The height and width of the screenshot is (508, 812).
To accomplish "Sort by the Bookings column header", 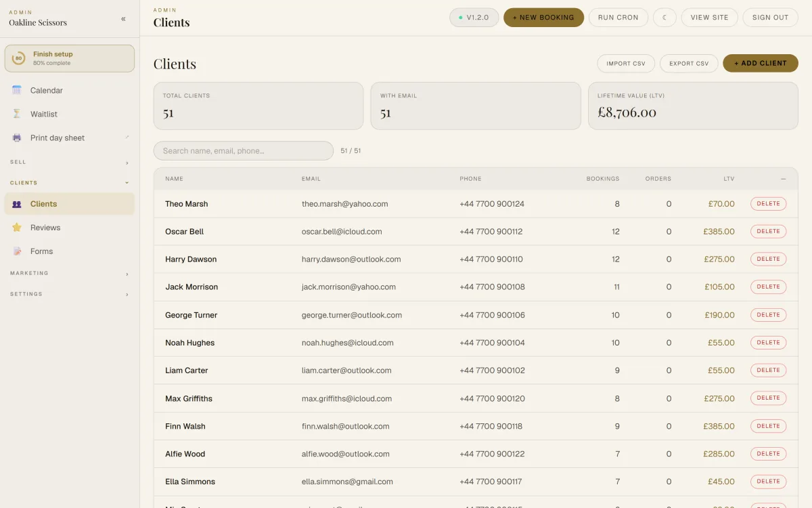I will [x=603, y=179].
